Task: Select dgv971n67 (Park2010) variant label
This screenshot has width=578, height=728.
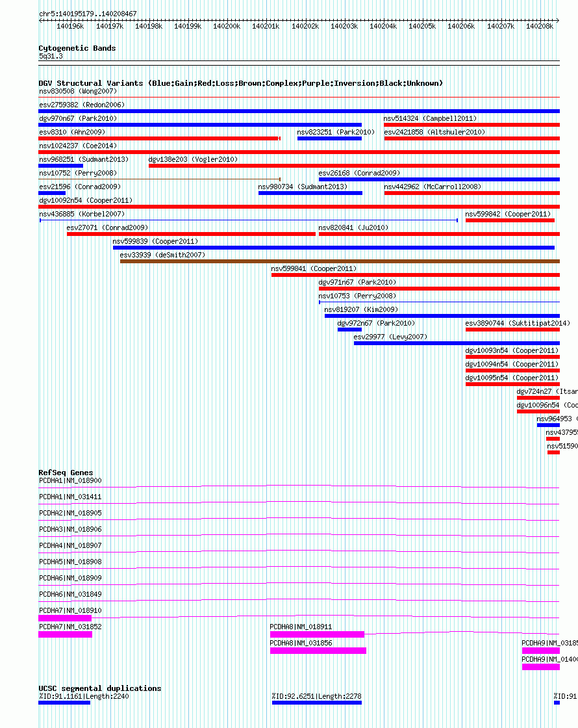Action: (x=357, y=282)
